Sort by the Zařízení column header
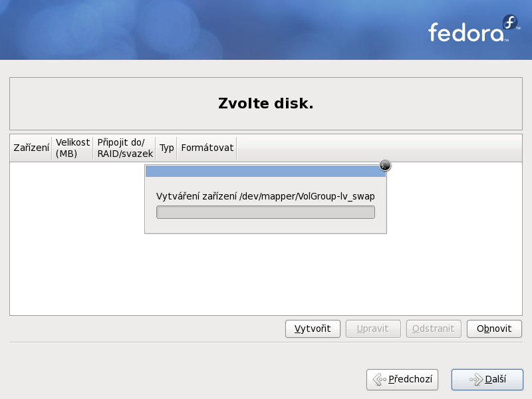 coord(31,148)
